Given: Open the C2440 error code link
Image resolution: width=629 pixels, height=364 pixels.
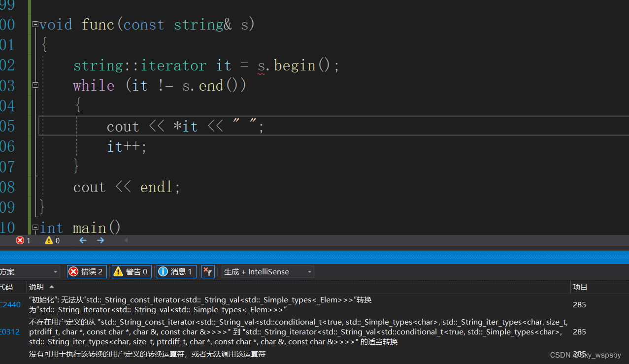Looking at the screenshot, I should [10, 305].
